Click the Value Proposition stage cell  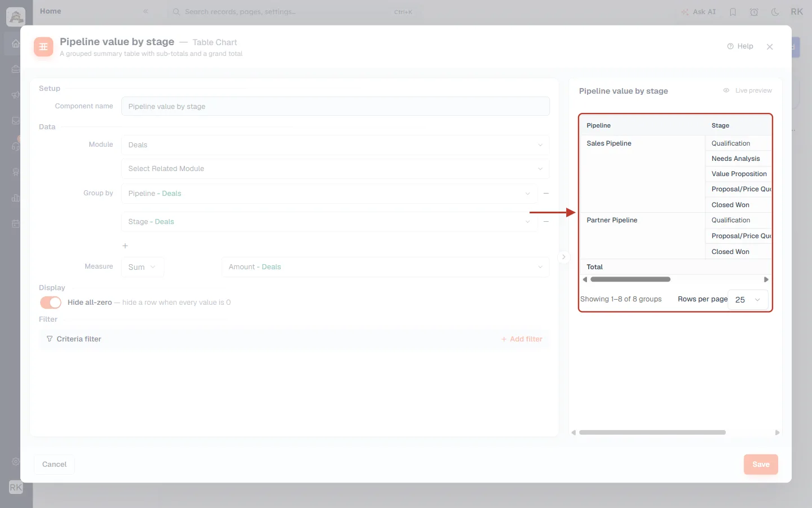739,174
